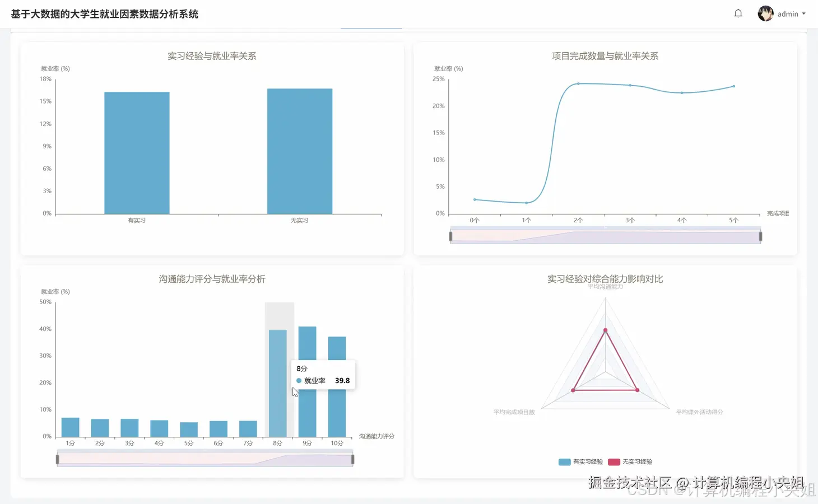Select the 有实习 bar
The width and height of the screenshot is (818, 504).
137,153
